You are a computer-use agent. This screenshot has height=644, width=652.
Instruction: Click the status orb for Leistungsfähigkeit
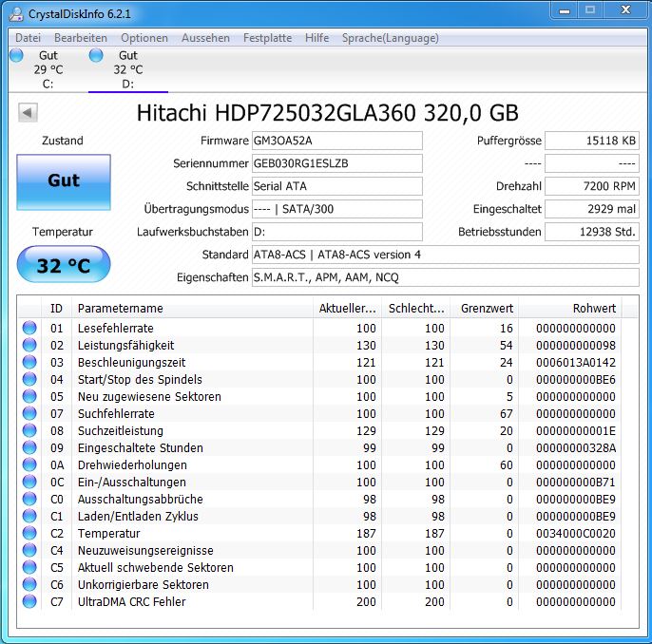coord(29,345)
